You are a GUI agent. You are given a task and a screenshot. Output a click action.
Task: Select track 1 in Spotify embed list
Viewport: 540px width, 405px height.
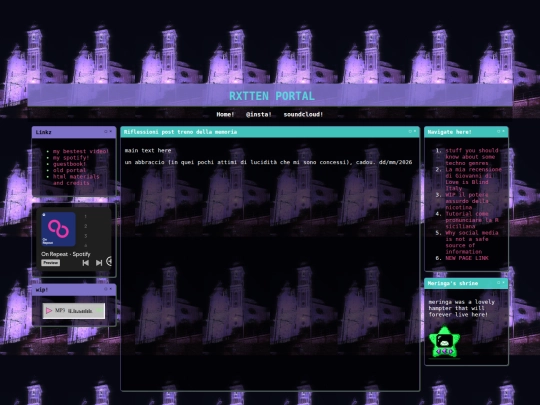click(86, 216)
